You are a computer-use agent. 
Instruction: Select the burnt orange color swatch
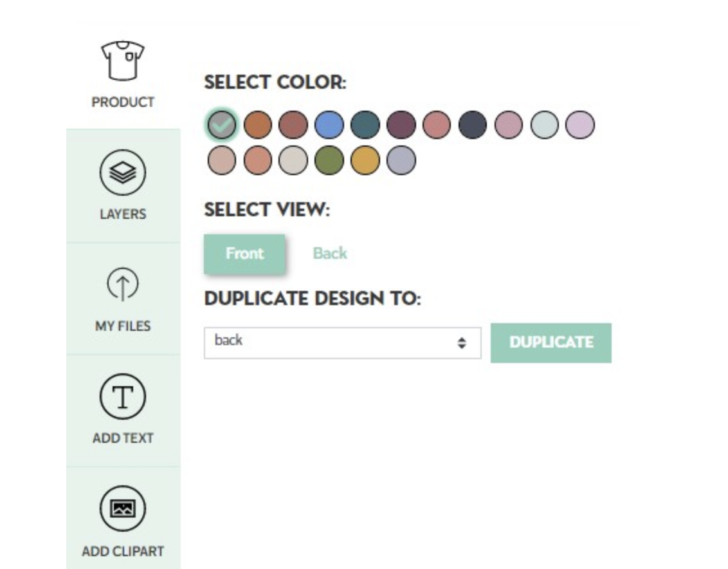257,125
